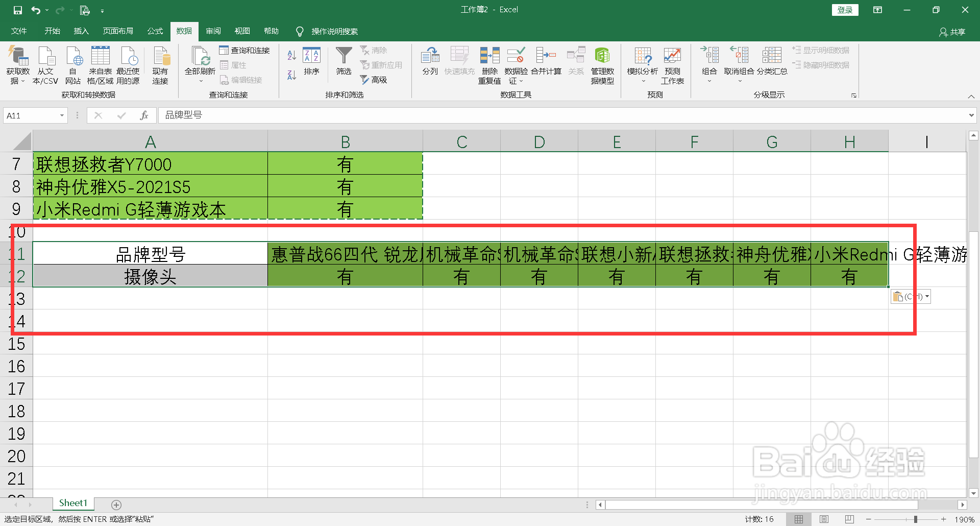Open Manage Data Model (管理数据模型)
Viewport: 980px width, 526px height.
[602, 65]
